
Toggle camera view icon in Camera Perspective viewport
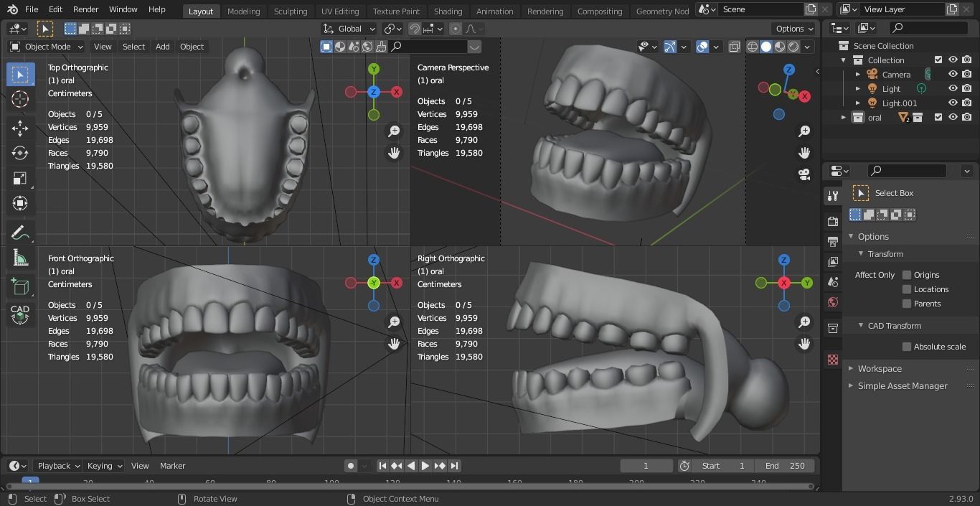tap(804, 174)
